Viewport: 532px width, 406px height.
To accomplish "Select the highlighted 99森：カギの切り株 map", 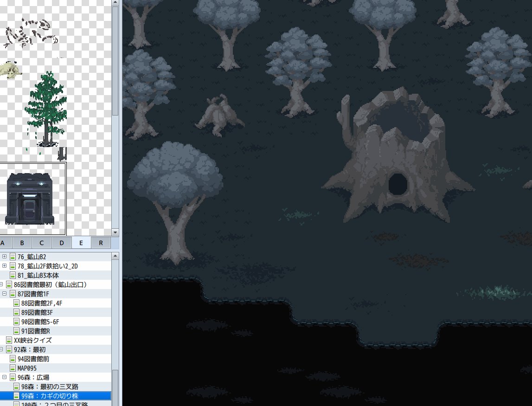I will tap(50, 396).
